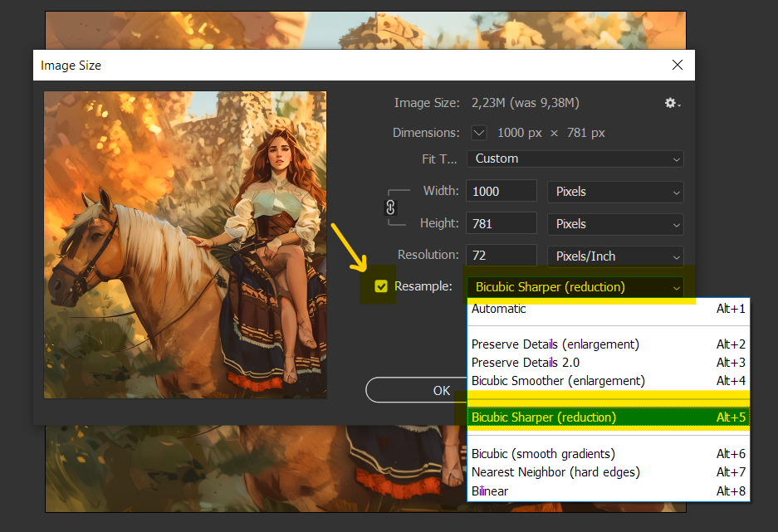Select highlighted Bicubic Sharper (reduction) list entry

coord(609,417)
